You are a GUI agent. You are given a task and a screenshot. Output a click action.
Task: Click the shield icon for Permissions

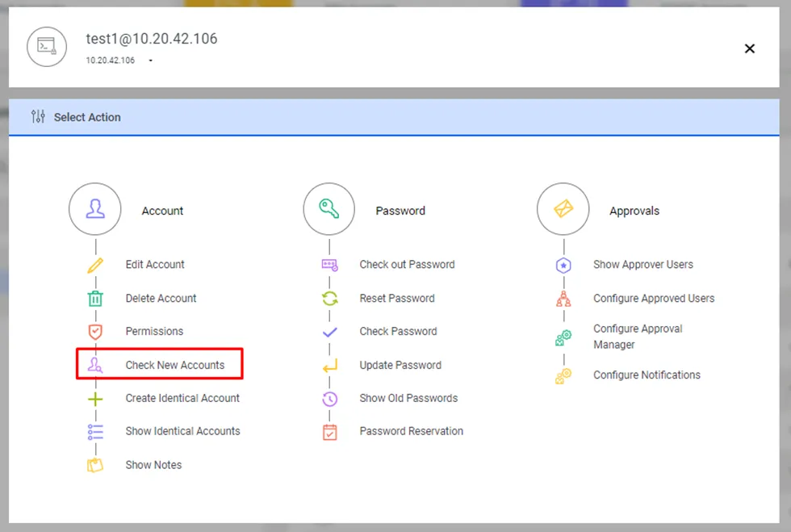pos(95,332)
